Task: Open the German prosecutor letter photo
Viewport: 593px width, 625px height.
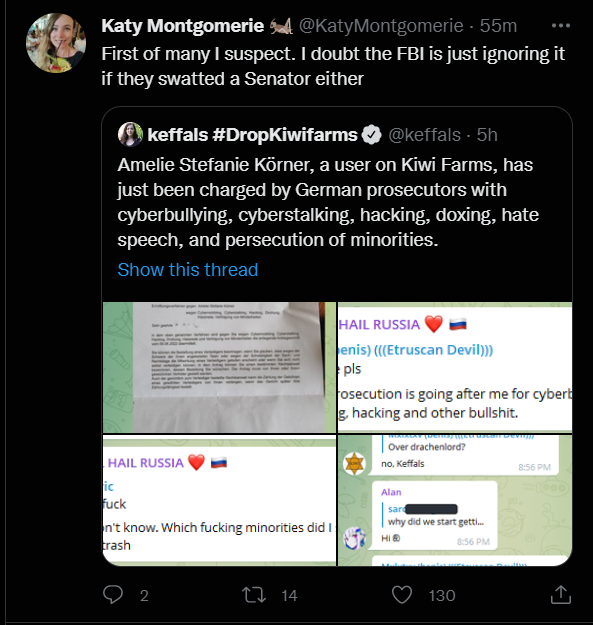Action: 220,367
